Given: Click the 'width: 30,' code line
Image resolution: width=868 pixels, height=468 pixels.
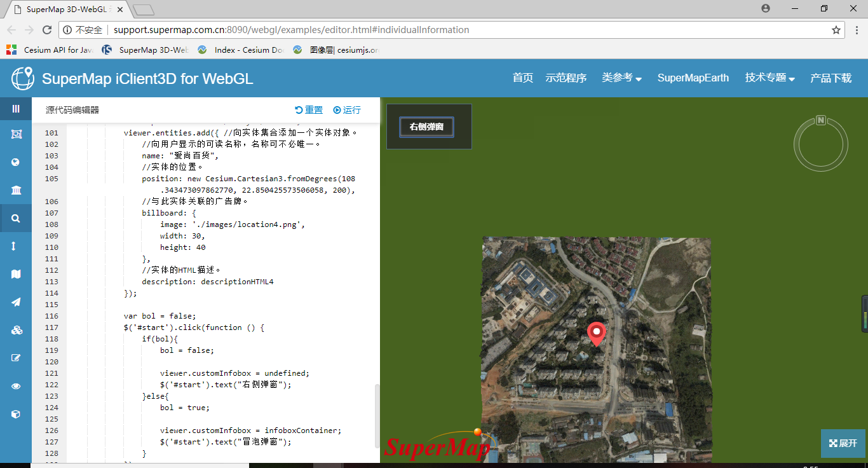Looking at the screenshot, I should (x=183, y=236).
